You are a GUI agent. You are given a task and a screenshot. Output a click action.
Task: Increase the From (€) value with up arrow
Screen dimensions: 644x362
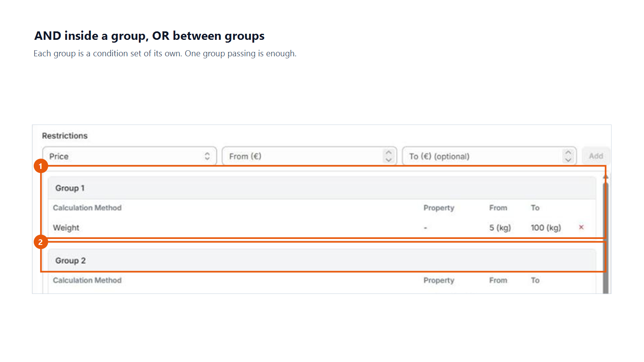click(389, 152)
